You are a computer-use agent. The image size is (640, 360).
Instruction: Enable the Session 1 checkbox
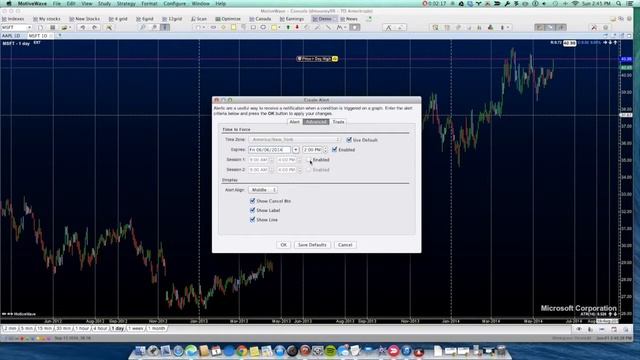pyautogui.click(x=309, y=160)
